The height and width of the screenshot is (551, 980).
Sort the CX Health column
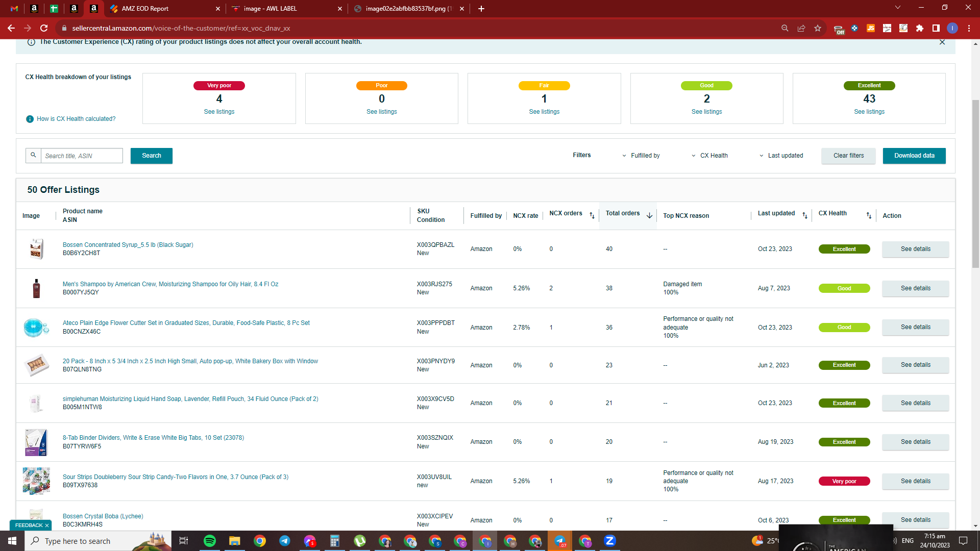coord(869,216)
